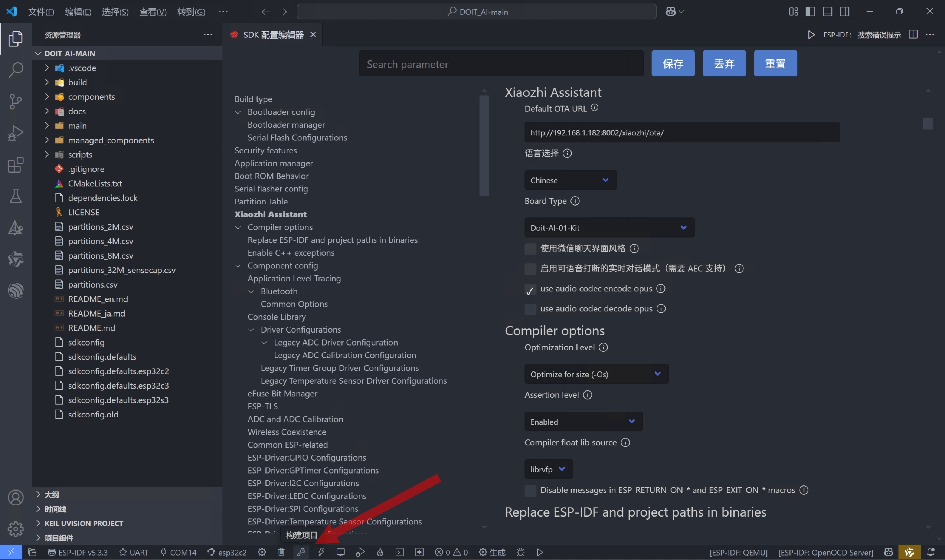Screen dimensions: 945x560
Task: Open the ESP-IDF terminal icon
Action: click(400, 552)
